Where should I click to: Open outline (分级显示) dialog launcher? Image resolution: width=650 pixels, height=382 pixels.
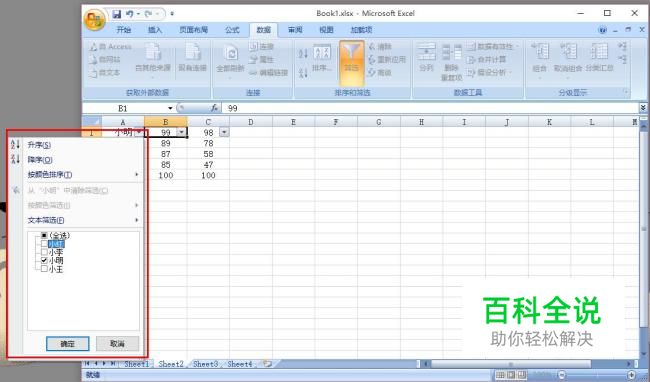(626, 92)
